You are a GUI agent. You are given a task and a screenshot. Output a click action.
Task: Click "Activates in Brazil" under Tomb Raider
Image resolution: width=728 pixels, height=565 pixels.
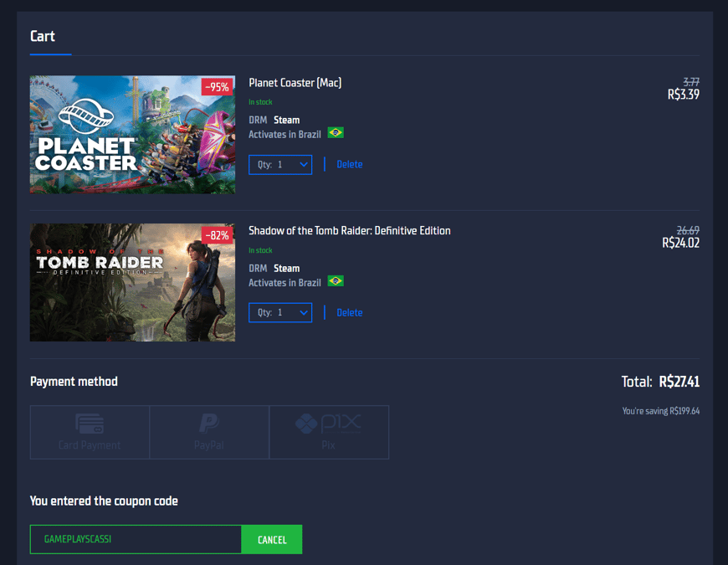pos(285,283)
